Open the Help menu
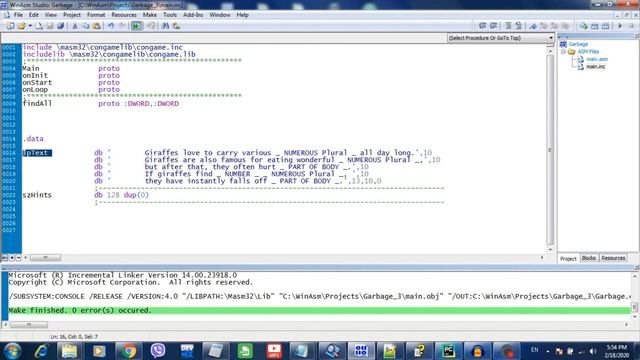 (x=242, y=15)
